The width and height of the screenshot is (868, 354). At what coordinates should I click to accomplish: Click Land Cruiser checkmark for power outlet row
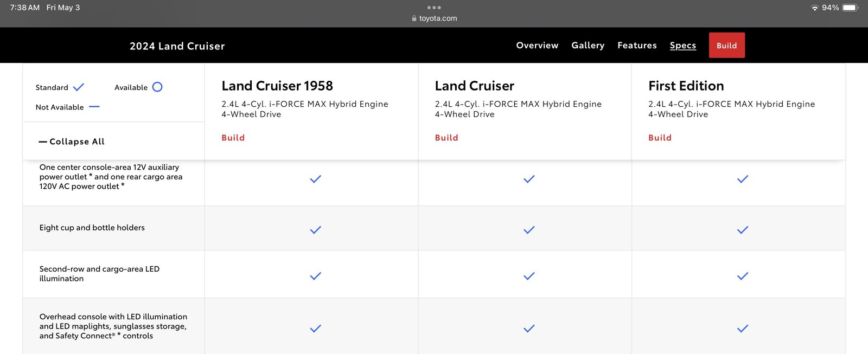(x=529, y=179)
